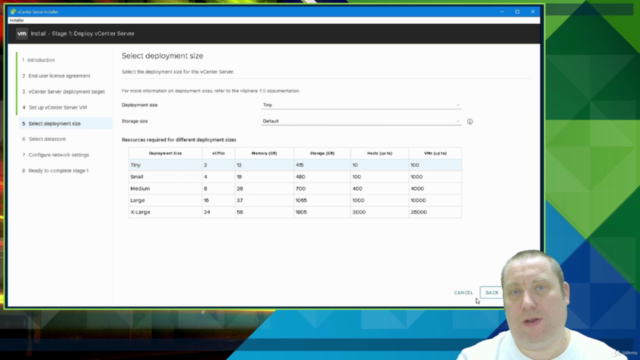Click the 2000 hosts cell for X-Large
This screenshot has height=360, width=640.
[x=380, y=212]
